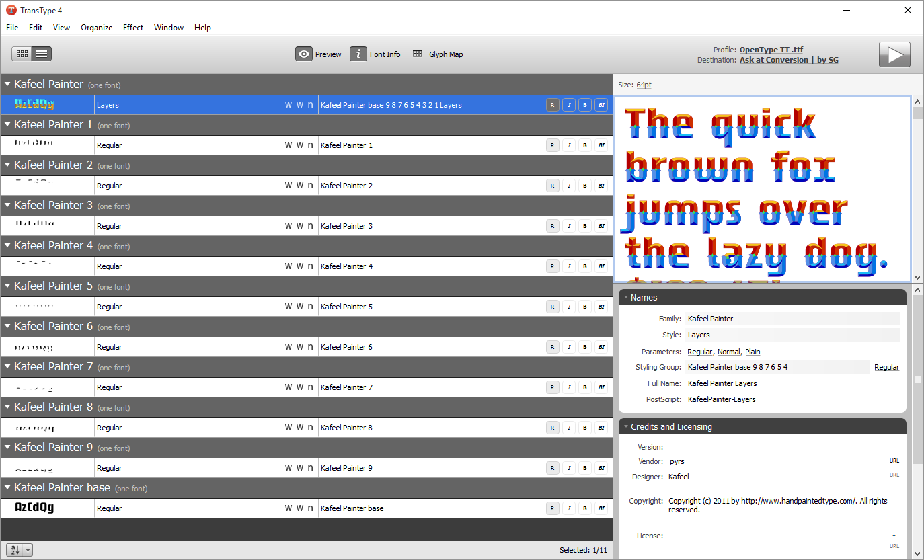
Task: Click Vendor URL icon in Credits
Action: [894, 461]
